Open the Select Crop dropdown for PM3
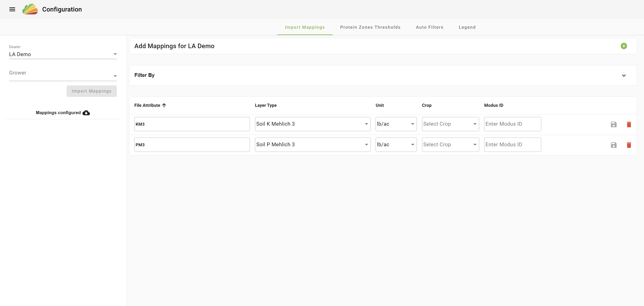The width and height of the screenshot is (644, 306). pos(450,145)
